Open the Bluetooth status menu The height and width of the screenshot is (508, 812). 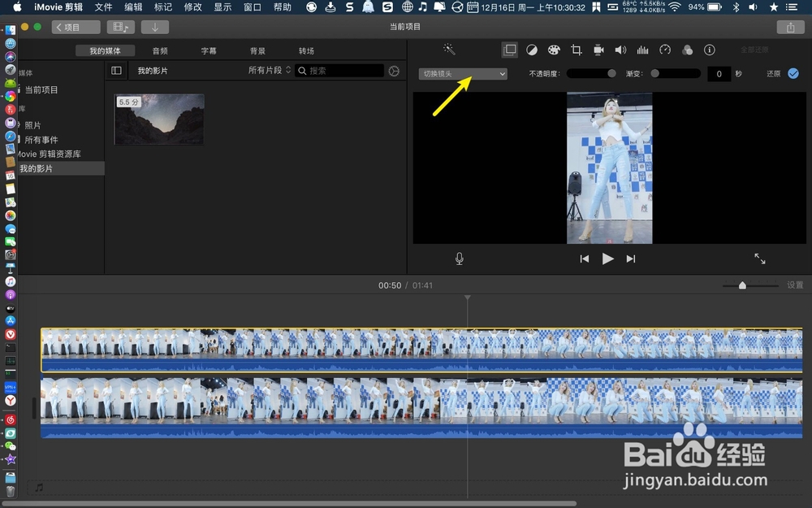click(736, 7)
